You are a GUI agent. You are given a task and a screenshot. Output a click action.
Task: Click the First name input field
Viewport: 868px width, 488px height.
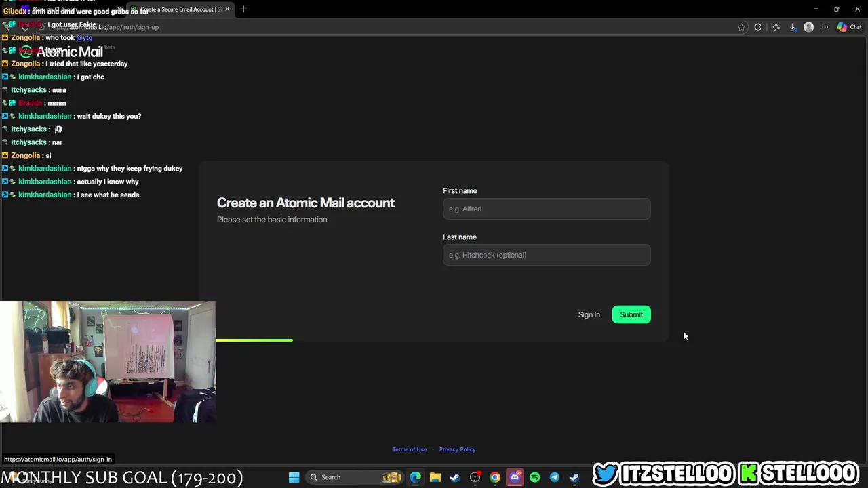[x=547, y=209]
